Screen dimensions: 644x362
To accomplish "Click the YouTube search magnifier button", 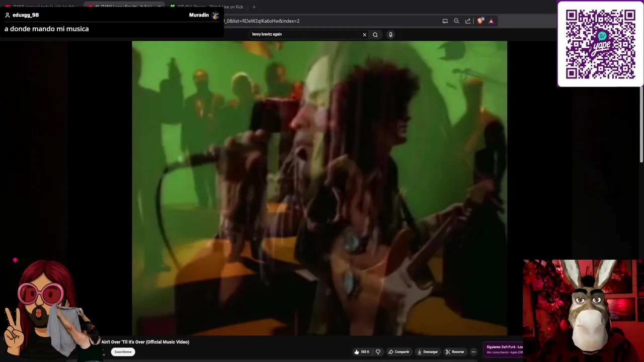I will click(x=375, y=35).
